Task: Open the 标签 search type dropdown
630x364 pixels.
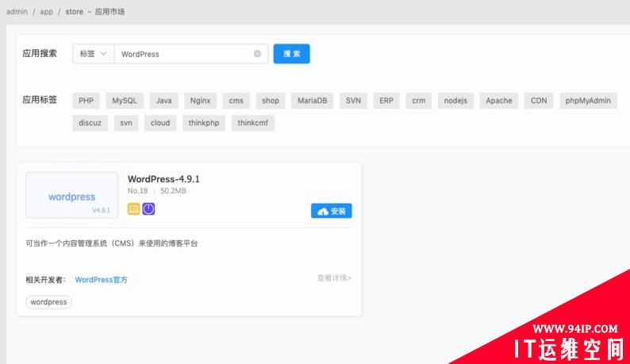Action: (93, 54)
